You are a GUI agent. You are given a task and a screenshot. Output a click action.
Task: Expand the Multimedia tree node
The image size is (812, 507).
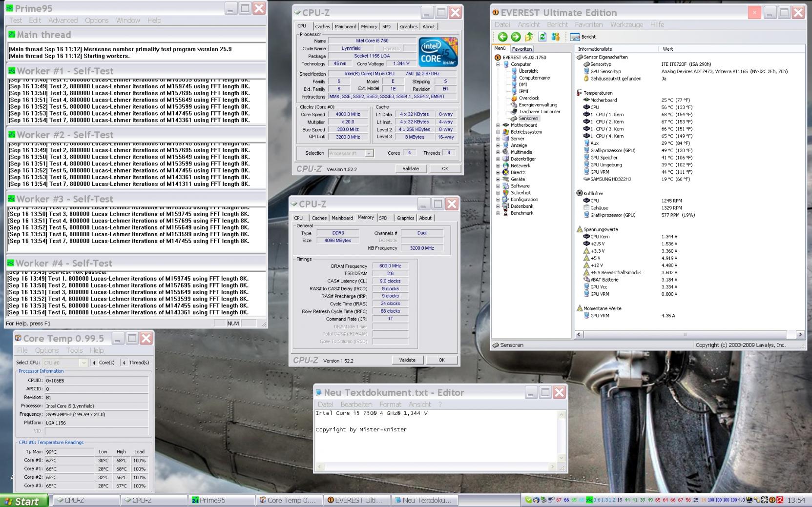coord(498,152)
